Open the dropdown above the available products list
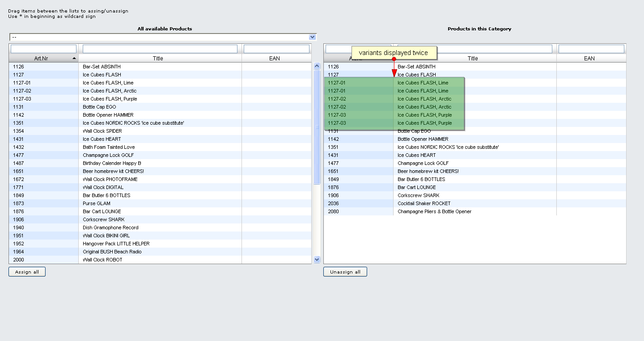 [x=312, y=37]
